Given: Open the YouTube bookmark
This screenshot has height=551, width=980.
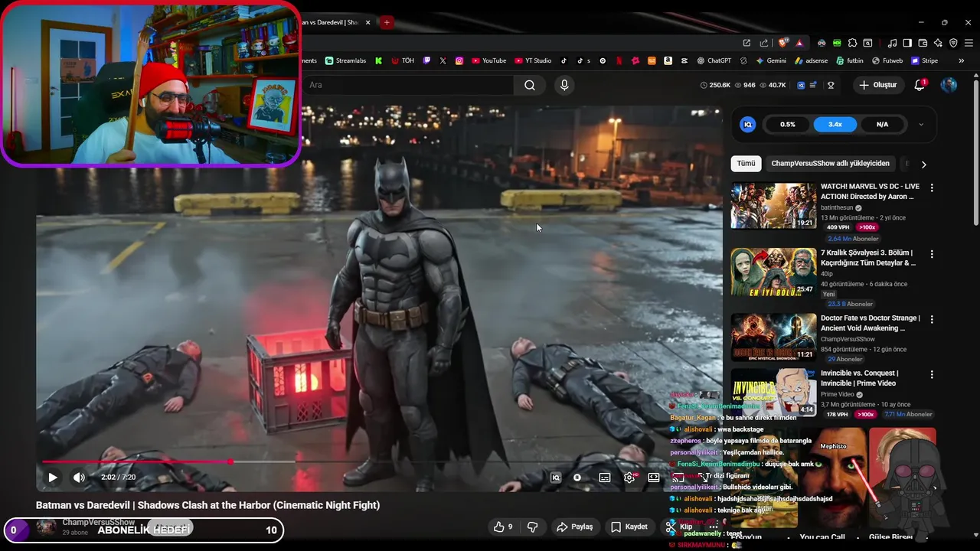Looking at the screenshot, I should click(x=488, y=60).
